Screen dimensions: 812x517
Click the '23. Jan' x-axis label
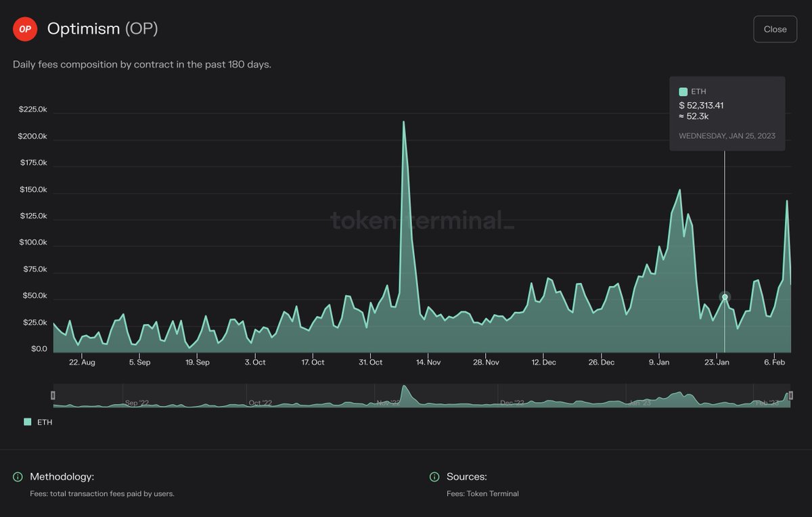click(717, 363)
